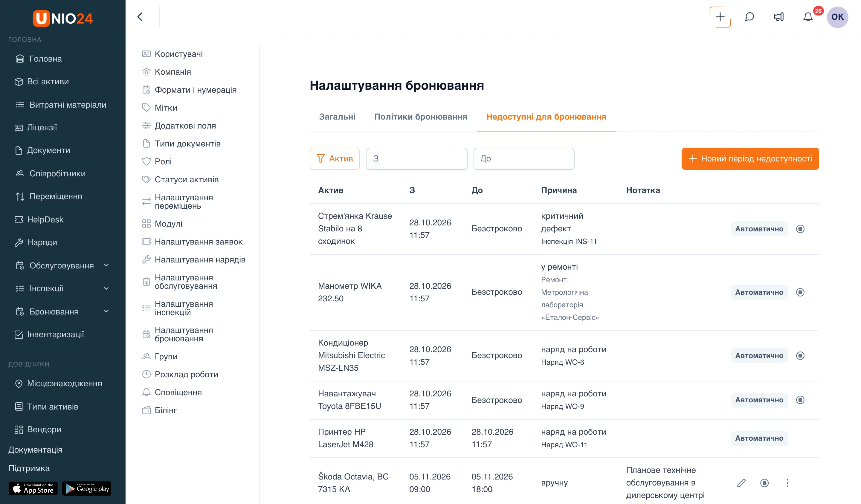Stop unavailability for Кондиціонер Mitsubishi row

click(x=800, y=355)
